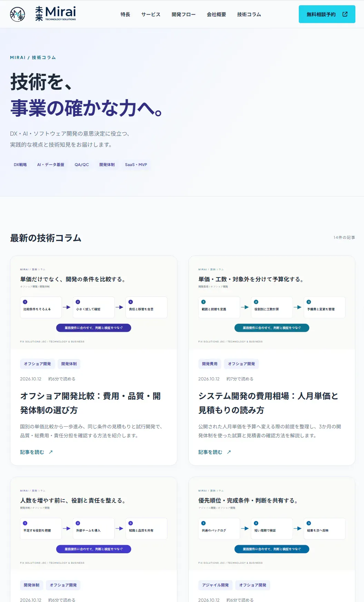This screenshot has height=602, width=364.
Task: Open サービス in the navigation menu
Action: (151, 14)
